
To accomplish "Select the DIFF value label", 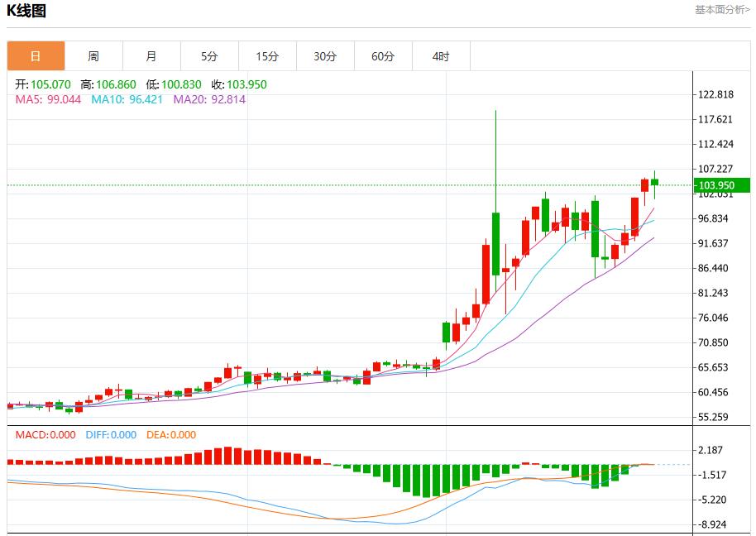I will tap(111, 435).
